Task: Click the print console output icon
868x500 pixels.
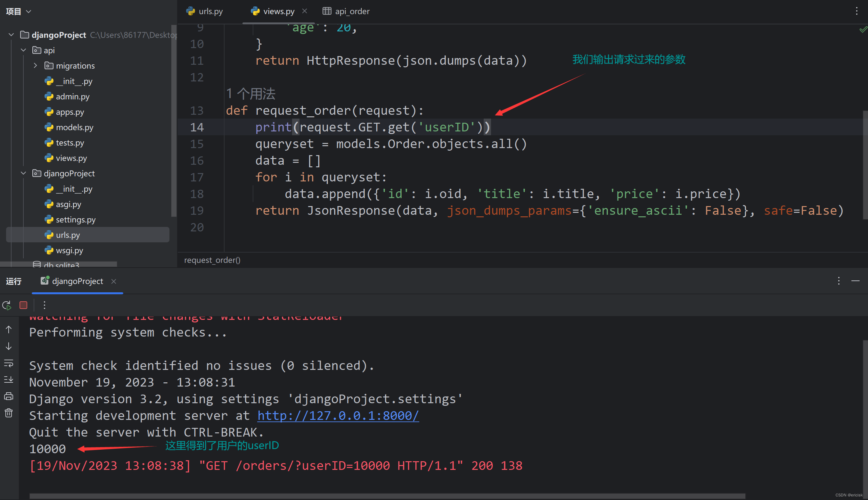Action: click(9, 396)
